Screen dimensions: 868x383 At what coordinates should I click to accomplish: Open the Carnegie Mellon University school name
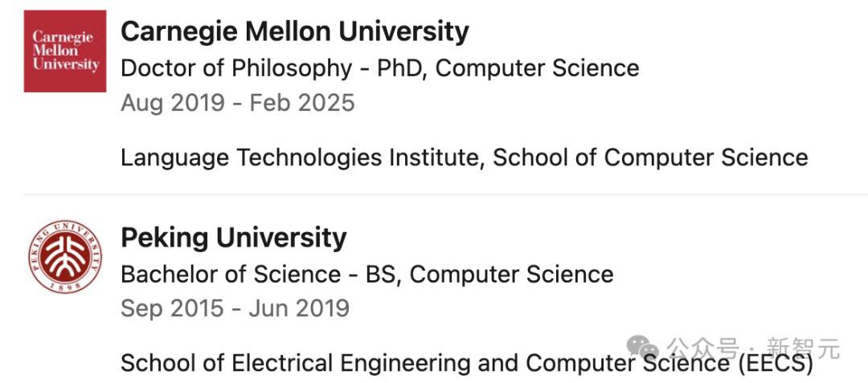pyautogui.click(x=294, y=31)
